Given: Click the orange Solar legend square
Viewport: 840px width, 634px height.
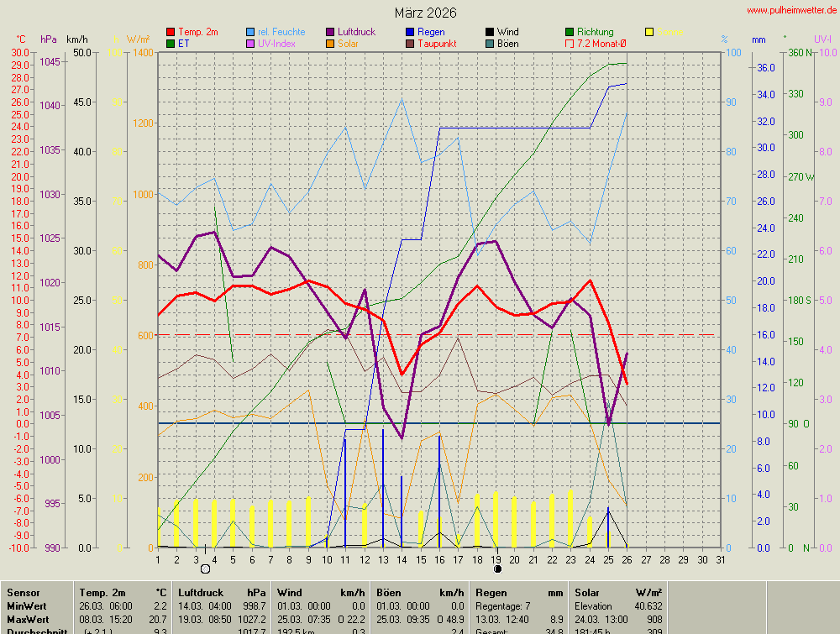Looking at the screenshot, I should point(330,44).
